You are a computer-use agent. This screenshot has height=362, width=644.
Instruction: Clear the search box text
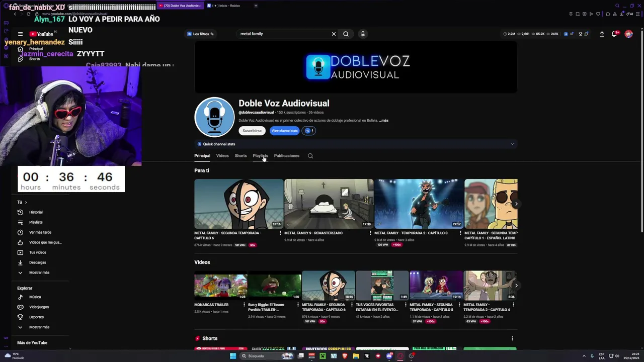tap(334, 34)
